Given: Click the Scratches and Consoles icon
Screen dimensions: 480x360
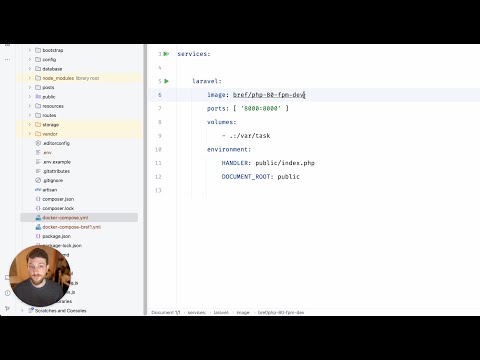Looking at the screenshot, I should [31, 311].
